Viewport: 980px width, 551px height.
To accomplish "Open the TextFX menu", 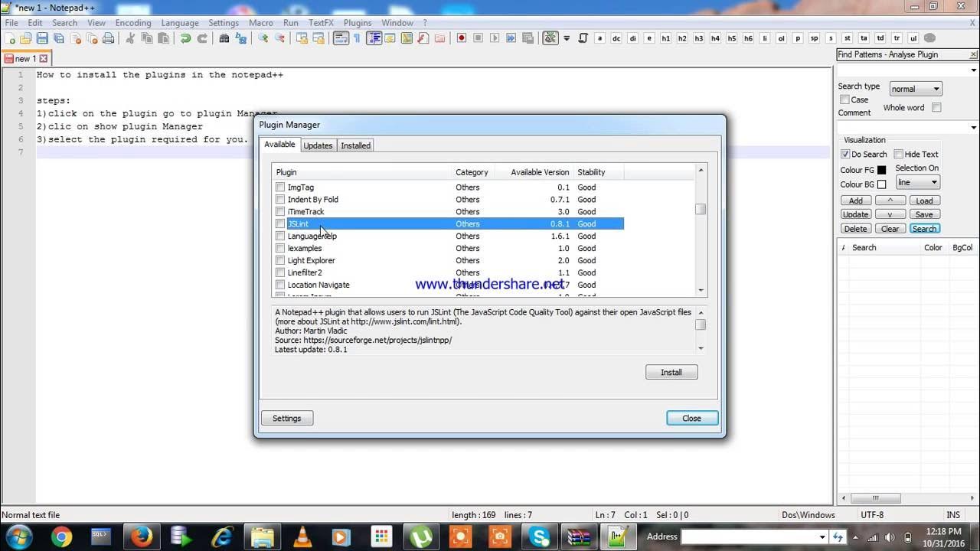I will coord(321,23).
